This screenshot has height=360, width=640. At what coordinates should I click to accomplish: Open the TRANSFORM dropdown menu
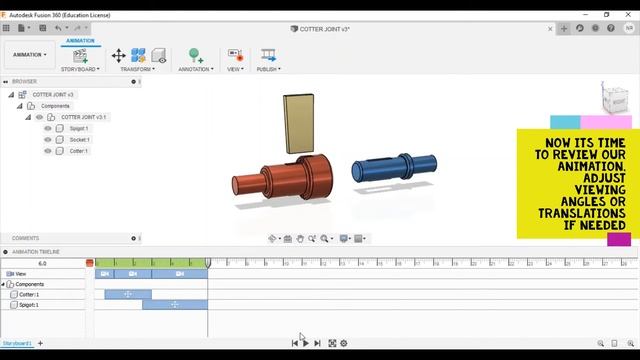(138, 69)
